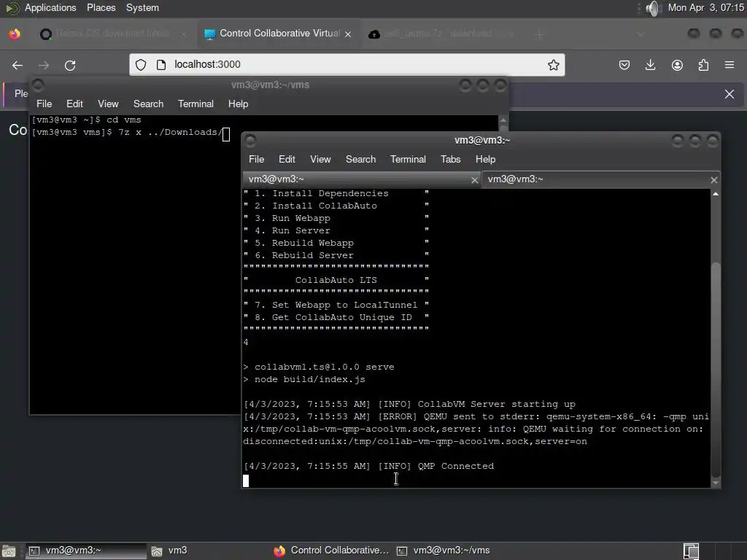Open Edit menu in vms terminal
Image resolution: width=747 pixels, height=560 pixels.
pos(74,104)
